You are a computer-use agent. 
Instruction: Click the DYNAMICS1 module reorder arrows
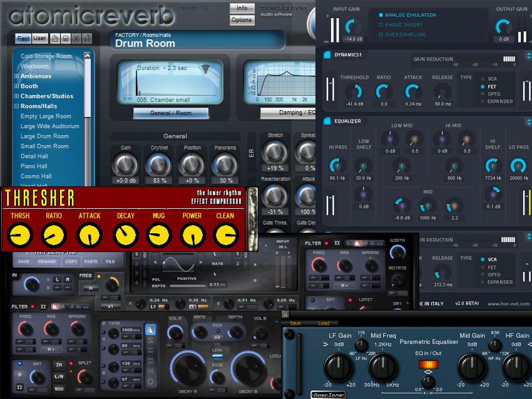[x=528, y=55]
